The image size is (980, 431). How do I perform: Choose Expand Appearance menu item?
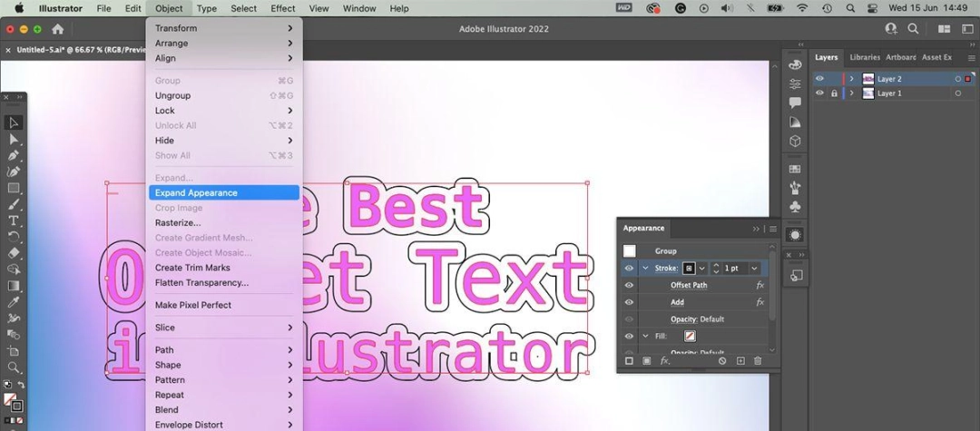pyautogui.click(x=224, y=193)
